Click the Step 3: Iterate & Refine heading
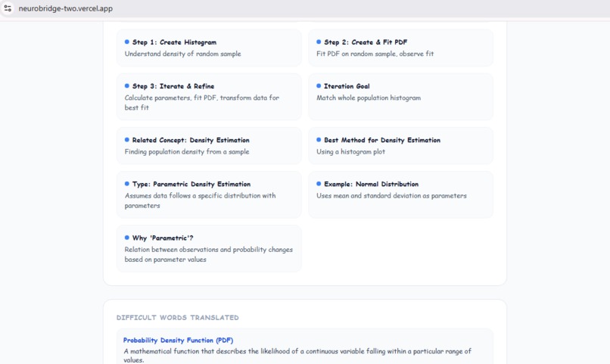Viewport: 610px width, 364px height. [173, 86]
